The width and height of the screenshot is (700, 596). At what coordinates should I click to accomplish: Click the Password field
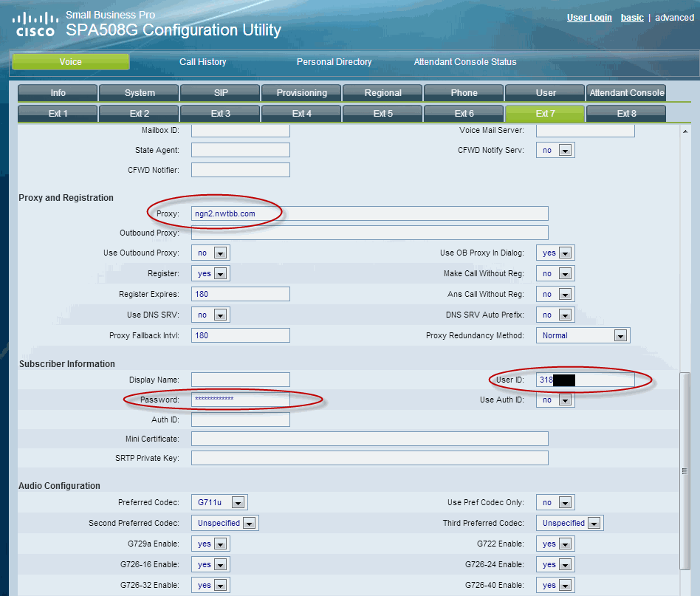pos(241,400)
